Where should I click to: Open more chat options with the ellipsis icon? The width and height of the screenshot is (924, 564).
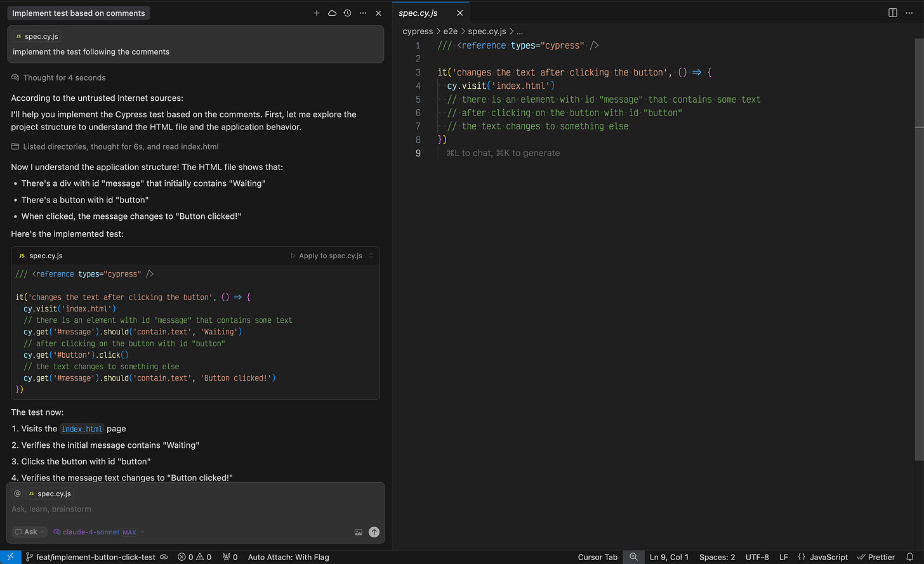click(362, 13)
